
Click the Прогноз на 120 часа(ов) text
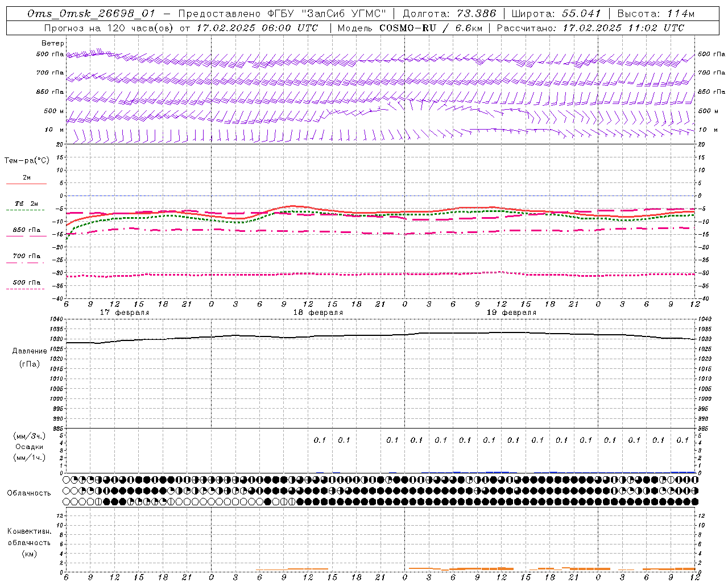click(x=109, y=28)
